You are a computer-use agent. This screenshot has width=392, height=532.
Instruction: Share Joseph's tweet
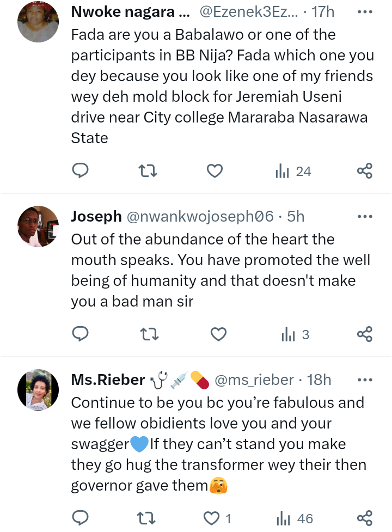(x=364, y=334)
